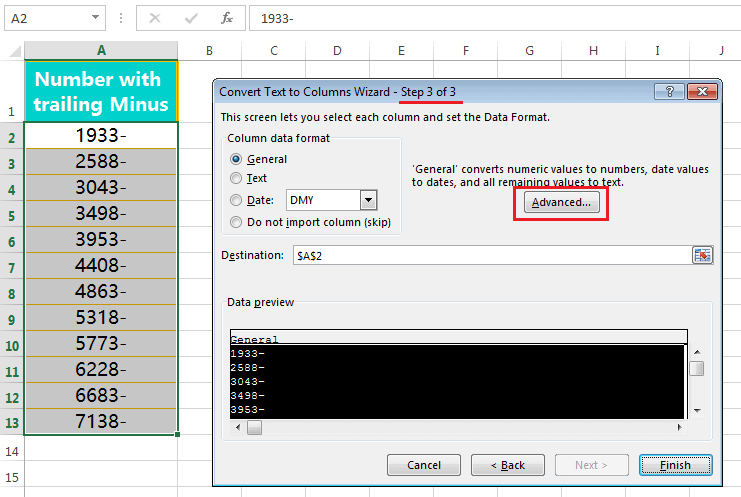
Task: Select row 7 header
Action: (x=12, y=266)
